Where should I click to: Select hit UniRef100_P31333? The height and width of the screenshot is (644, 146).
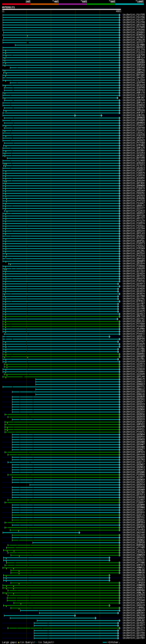[x=133, y=52]
